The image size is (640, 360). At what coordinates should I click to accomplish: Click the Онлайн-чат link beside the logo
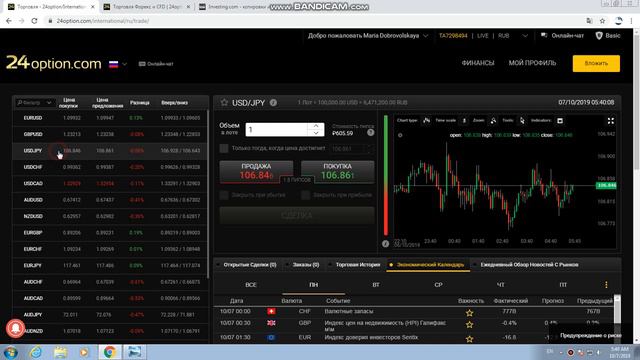tap(156, 64)
